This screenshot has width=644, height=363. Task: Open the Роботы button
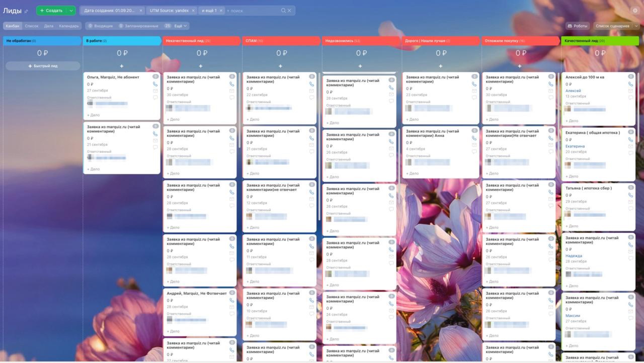click(578, 26)
